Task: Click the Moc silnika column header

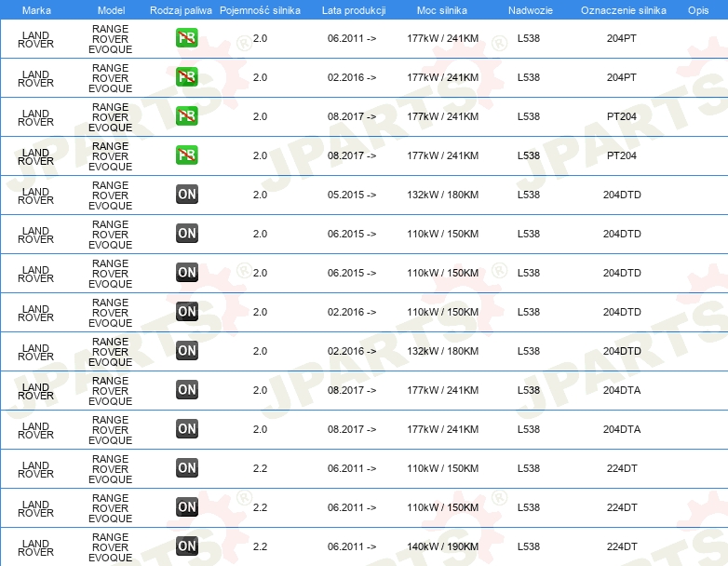Action: (x=442, y=10)
